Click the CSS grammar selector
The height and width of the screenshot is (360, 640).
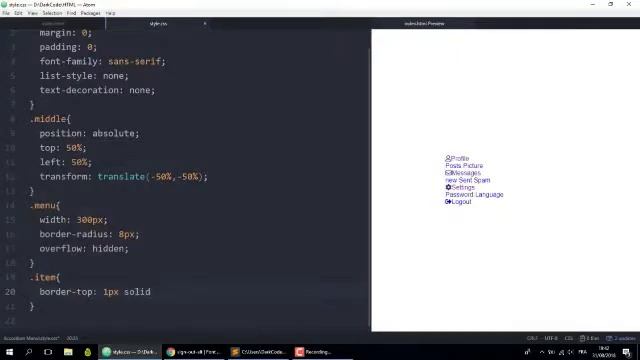pyautogui.click(x=569, y=338)
